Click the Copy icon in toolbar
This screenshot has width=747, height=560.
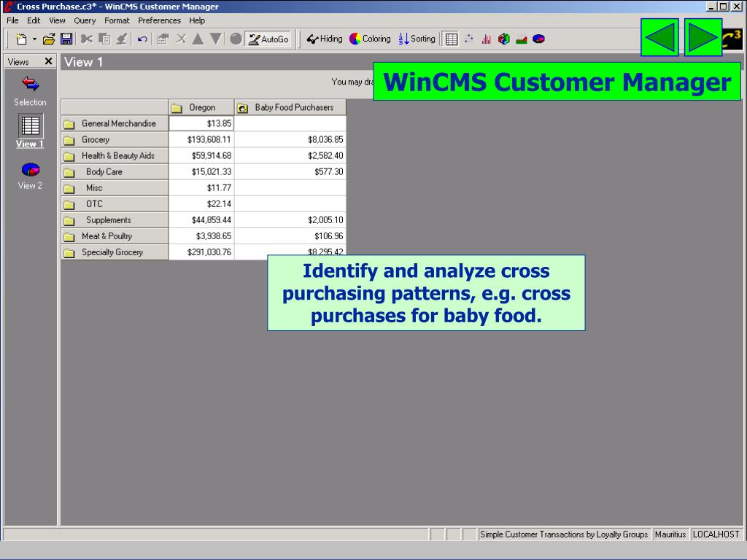coord(104,39)
